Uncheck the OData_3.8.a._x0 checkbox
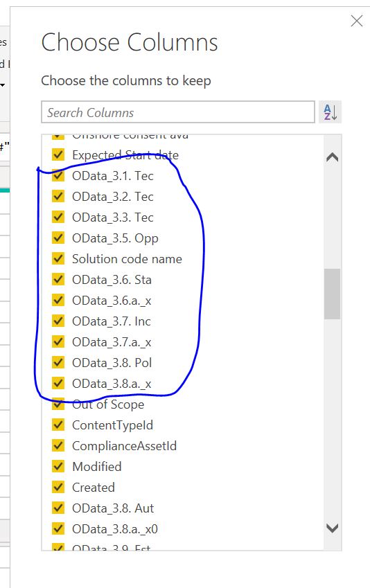Viewport: 370px width, 588px height. pos(58,528)
